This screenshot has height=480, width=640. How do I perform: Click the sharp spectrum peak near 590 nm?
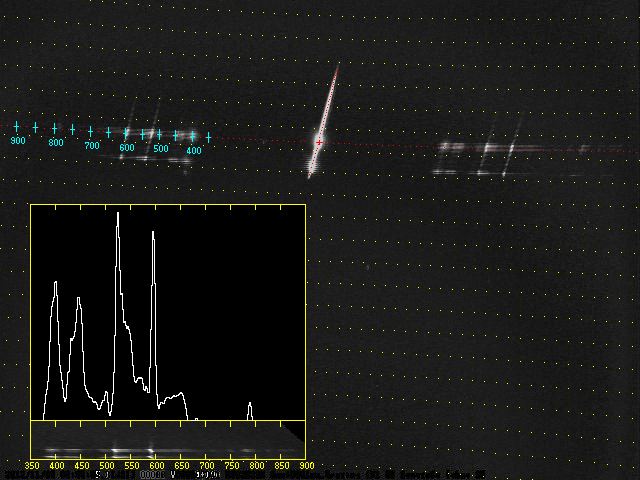pos(153,233)
